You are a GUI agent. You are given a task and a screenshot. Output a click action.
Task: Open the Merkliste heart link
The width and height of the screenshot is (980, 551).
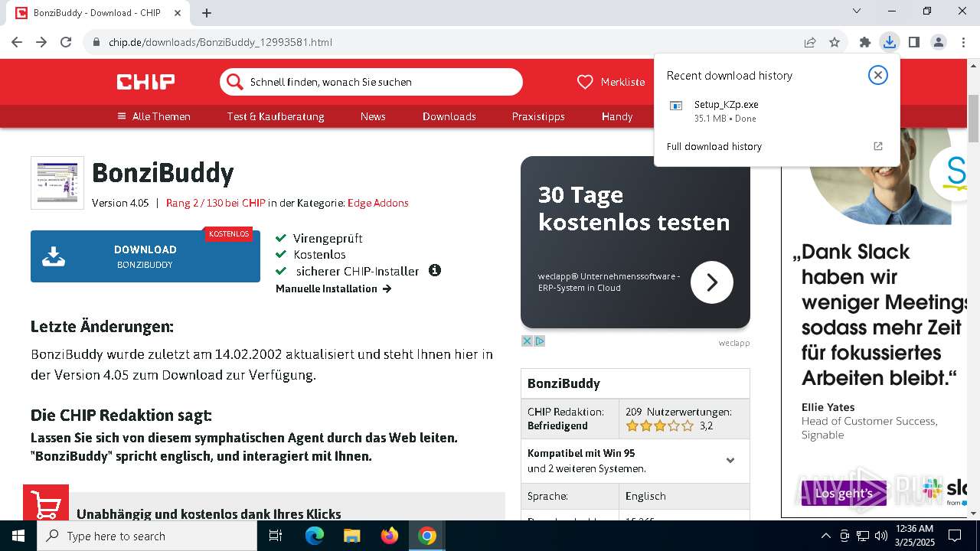[611, 82]
